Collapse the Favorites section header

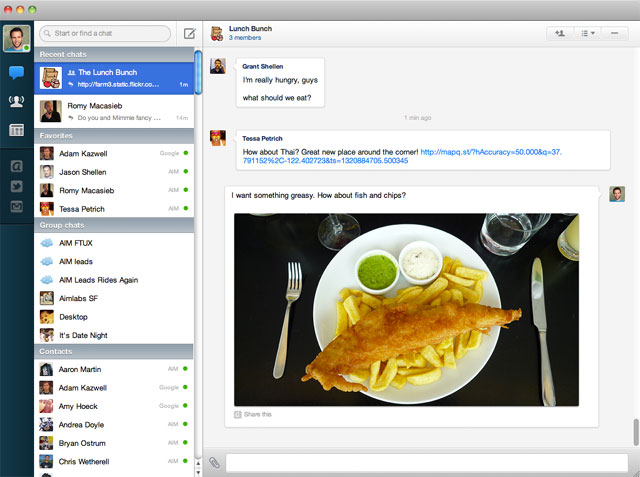coord(115,135)
